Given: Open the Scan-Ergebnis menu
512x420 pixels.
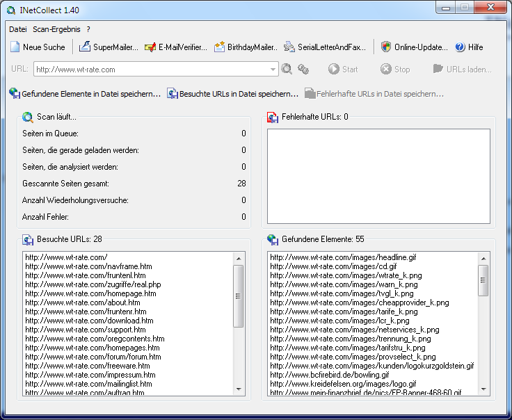Looking at the screenshot, I should click(x=56, y=29).
